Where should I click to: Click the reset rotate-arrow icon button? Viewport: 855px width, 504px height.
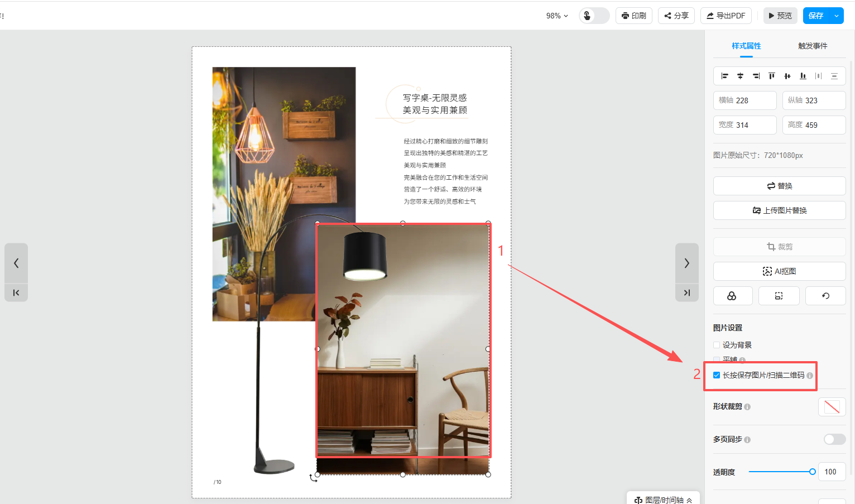(x=825, y=296)
